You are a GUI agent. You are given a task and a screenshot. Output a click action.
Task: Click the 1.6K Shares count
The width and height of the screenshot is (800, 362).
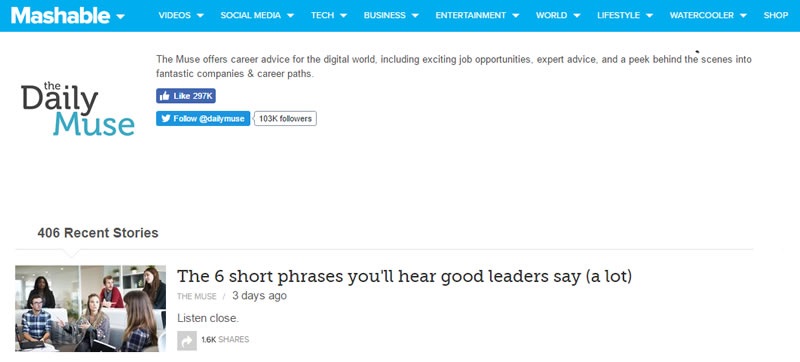225,340
